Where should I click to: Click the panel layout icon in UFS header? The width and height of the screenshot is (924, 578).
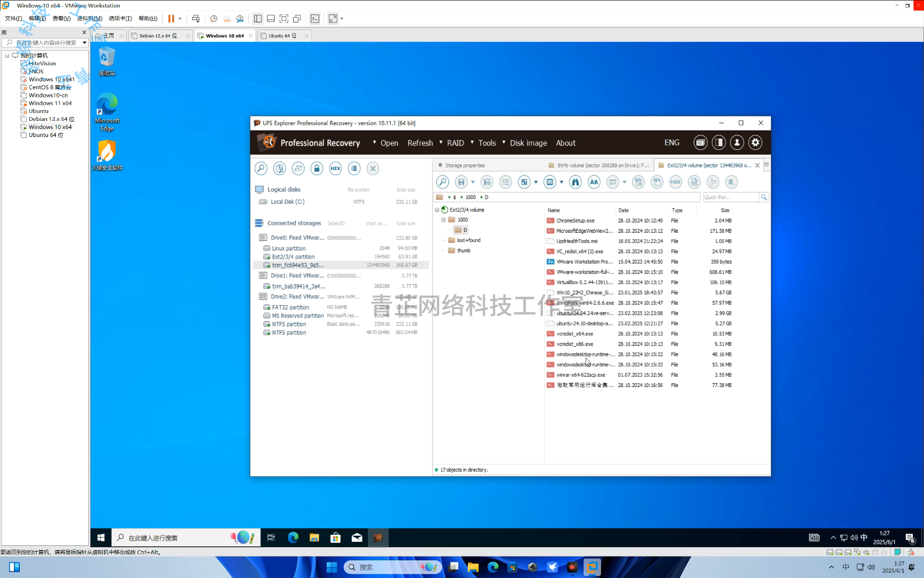(719, 142)
